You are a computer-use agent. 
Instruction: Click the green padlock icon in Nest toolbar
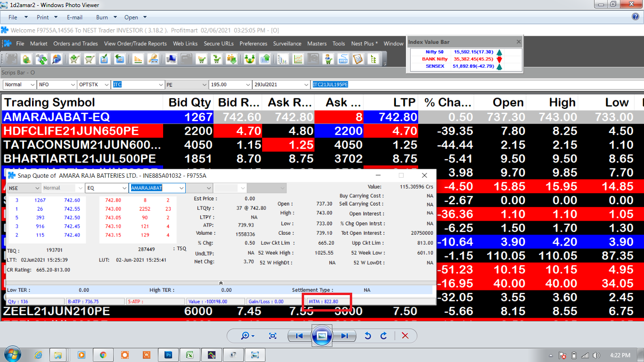point(27,59)
